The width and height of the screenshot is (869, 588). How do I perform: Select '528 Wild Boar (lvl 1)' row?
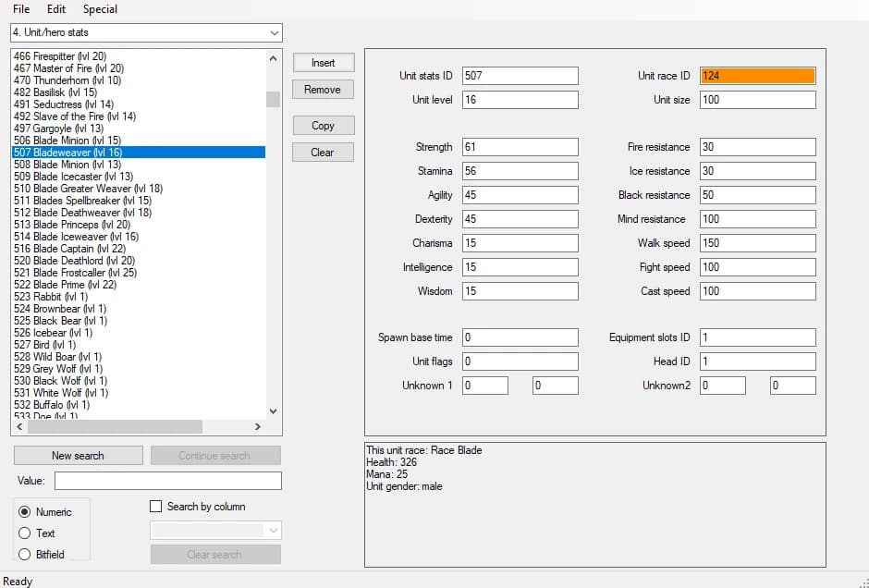coord(139,357)
